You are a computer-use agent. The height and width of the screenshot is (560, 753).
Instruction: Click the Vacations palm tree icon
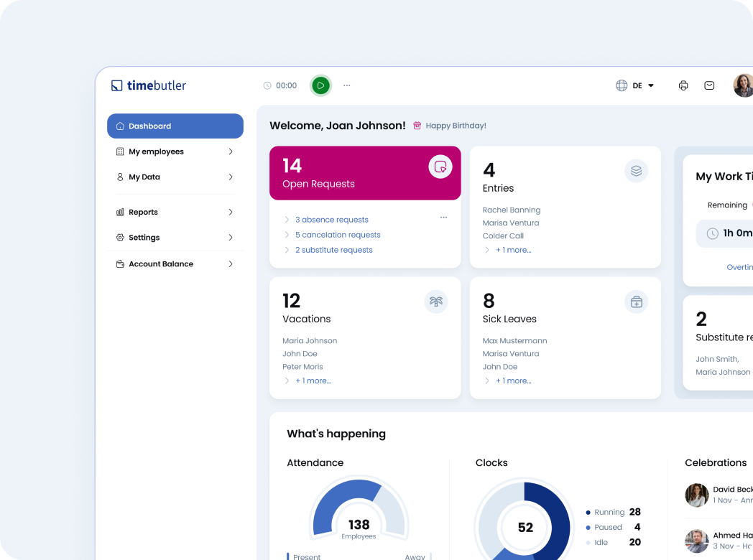tap(435, 302)
